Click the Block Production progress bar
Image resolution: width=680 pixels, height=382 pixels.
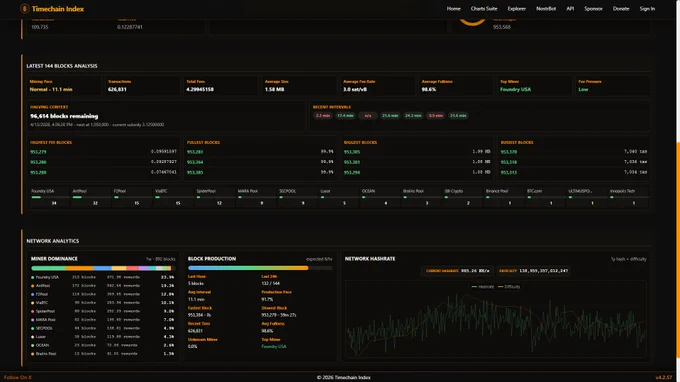[260, 268]
